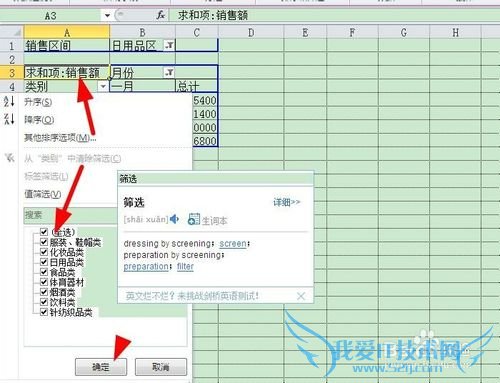Screen dimensions: 500x383
Task: Select column E header
Action: coord(305,32)
